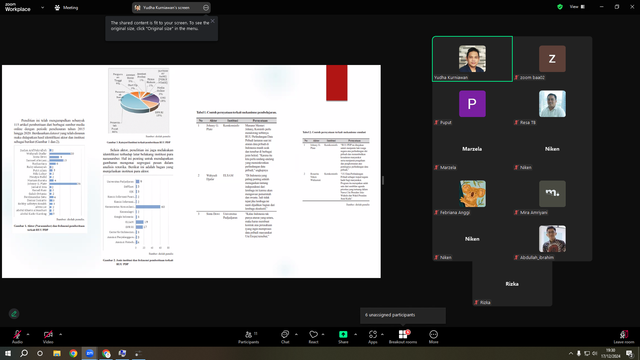Open Breakout rooms
Viewport: 640px width, 360px height.
click(x=403, y=336)
